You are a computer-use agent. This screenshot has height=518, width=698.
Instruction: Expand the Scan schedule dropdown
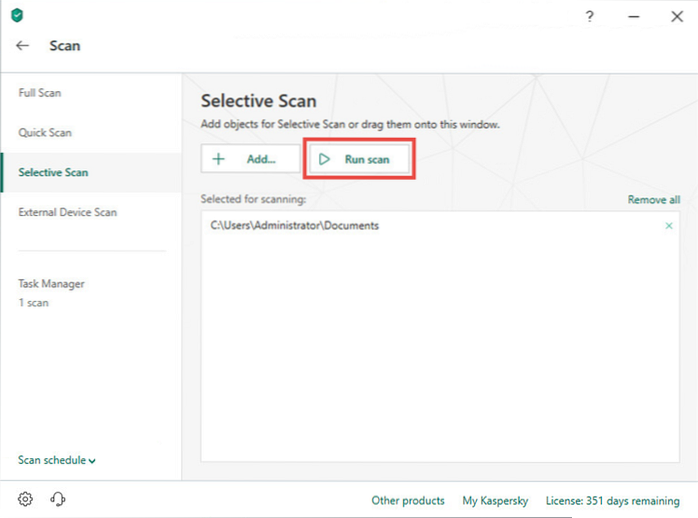coord(57,460)
